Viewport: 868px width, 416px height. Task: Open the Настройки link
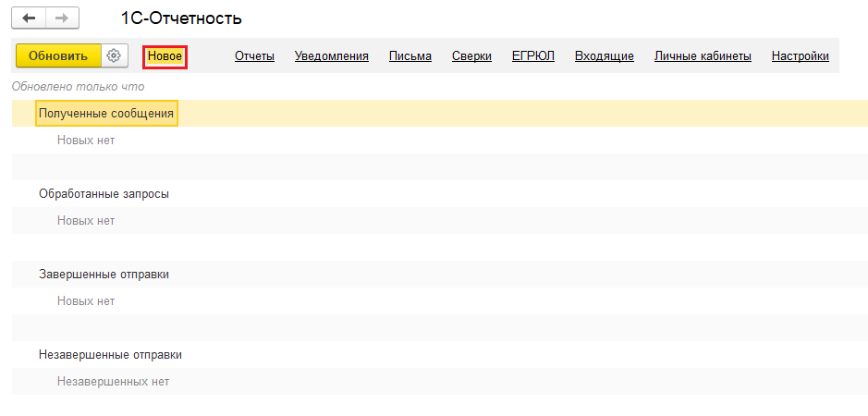(x=800, y=56)
